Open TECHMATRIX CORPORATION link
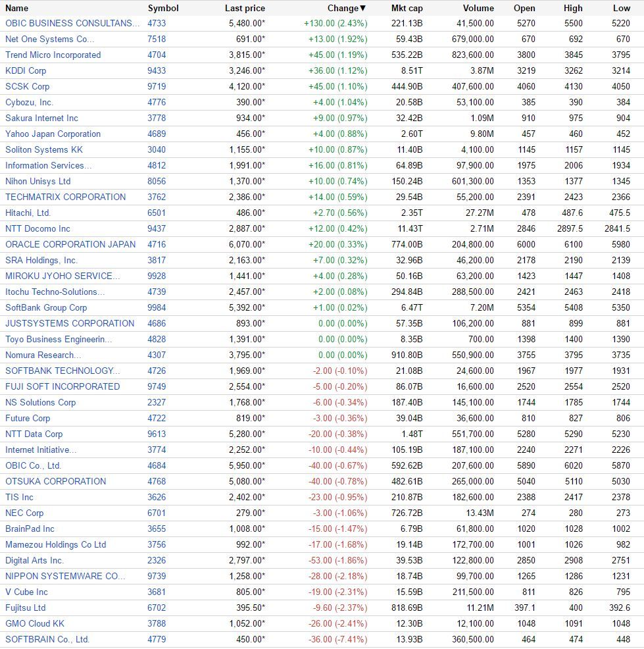This screenshot has height=649, width=644. pyautogui.click(x=65, y=197)
